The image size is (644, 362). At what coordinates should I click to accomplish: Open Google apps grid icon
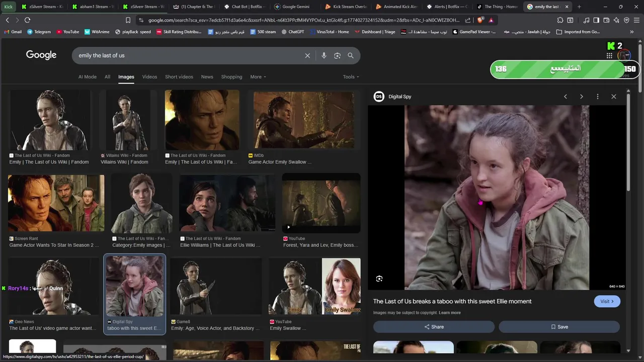point(609,56)
